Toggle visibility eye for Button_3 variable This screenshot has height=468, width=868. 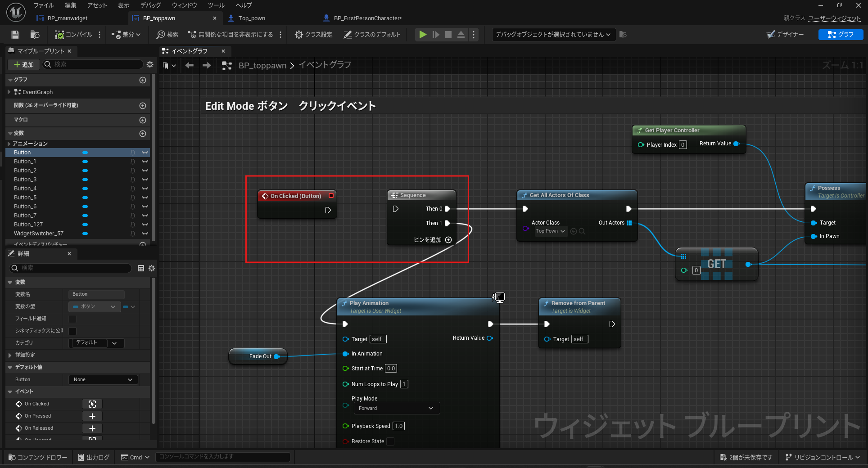[145, 180]
